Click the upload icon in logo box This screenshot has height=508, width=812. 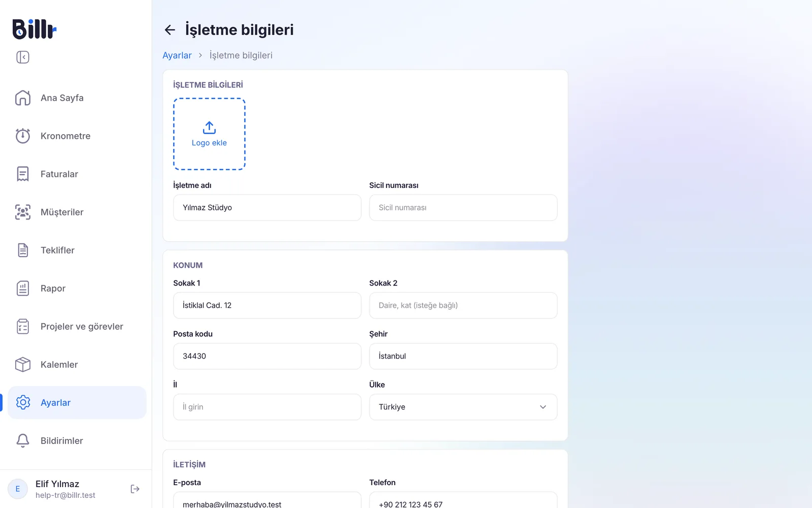point(209,128)
